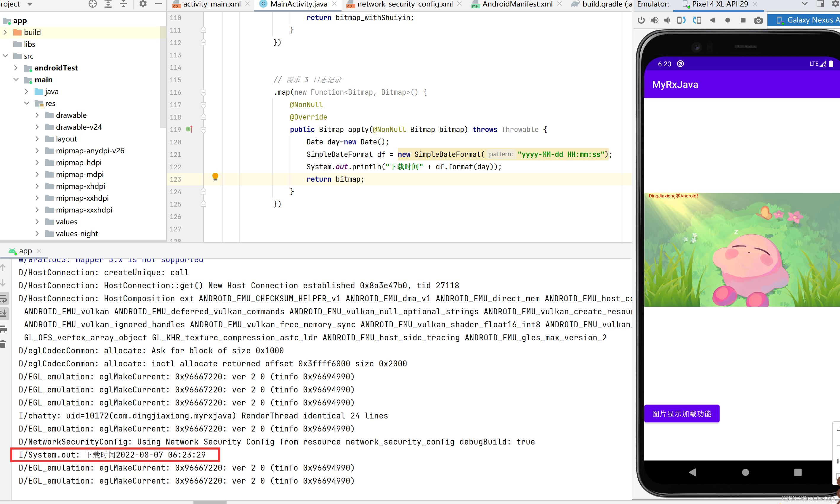
Task: Click the Print icon in Run console
Action: (3, 329)
